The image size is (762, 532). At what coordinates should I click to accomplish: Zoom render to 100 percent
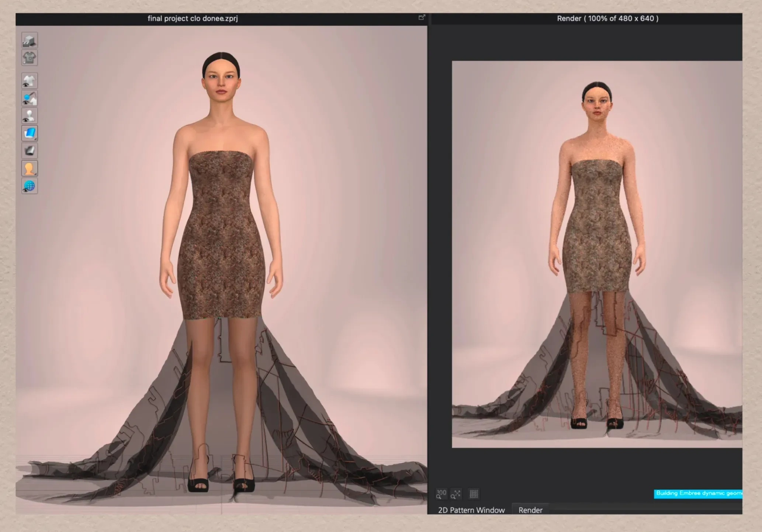[441, 494]
